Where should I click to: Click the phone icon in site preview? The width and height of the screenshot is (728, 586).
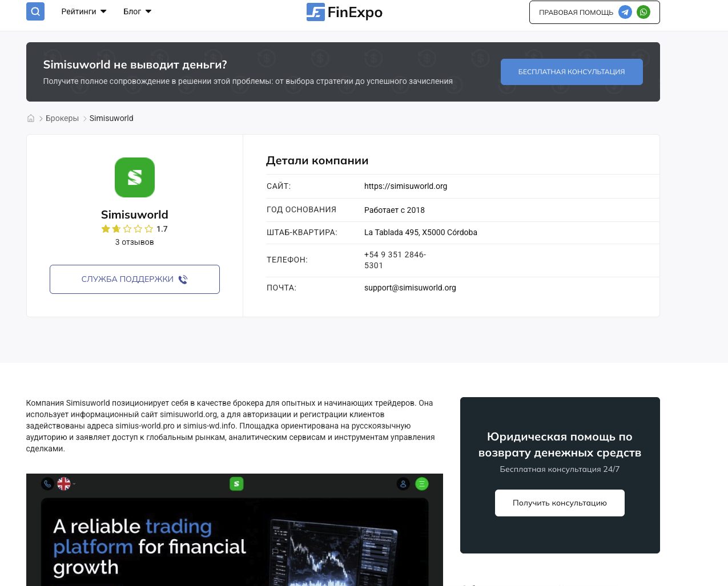[47, 484]
